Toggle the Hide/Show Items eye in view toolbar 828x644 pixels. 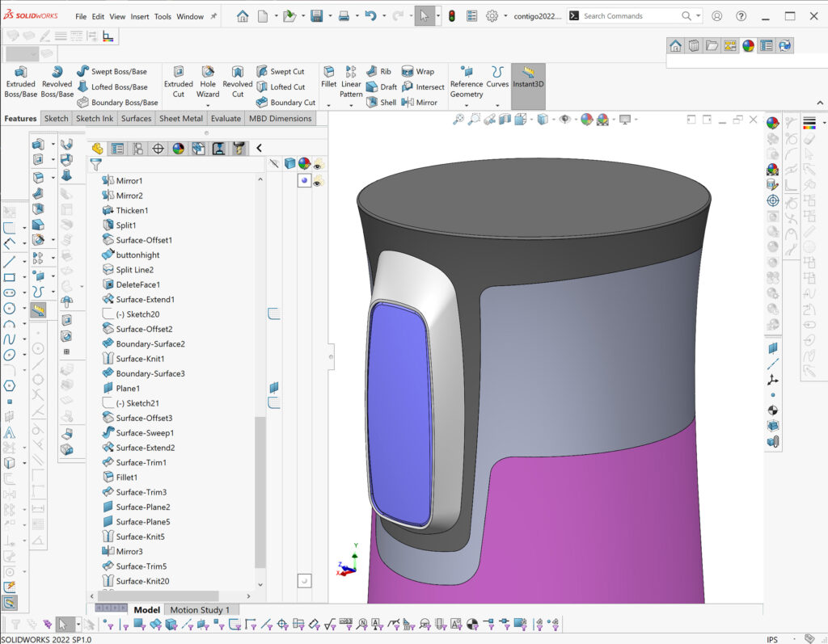click(564, 120)
